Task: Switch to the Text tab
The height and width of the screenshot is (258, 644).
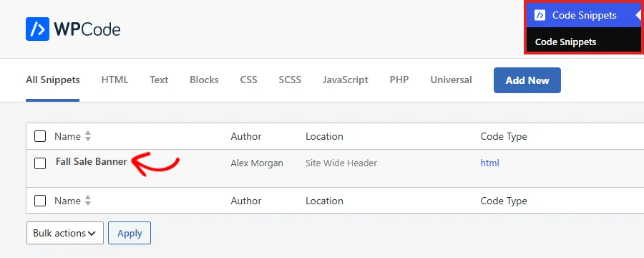Action: [159, 80]
